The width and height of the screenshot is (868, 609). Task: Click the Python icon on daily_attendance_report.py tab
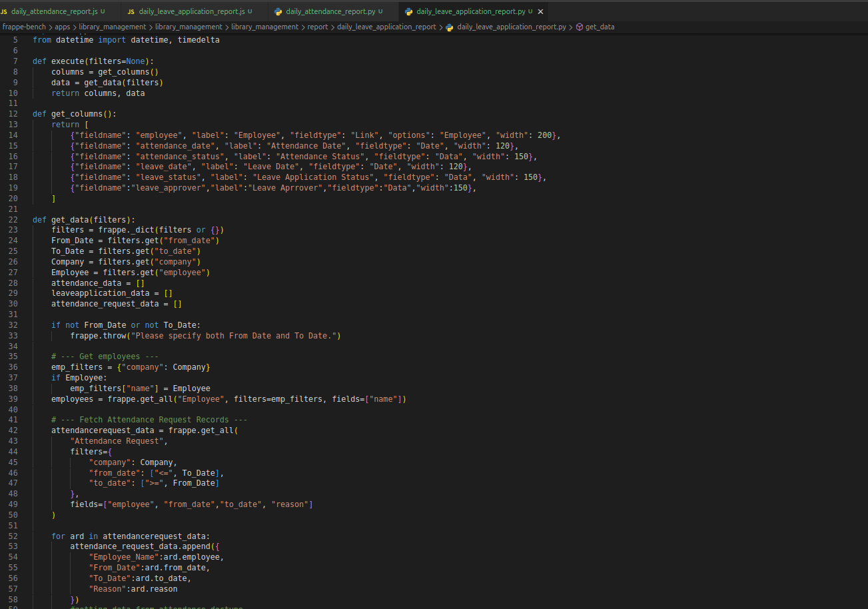tap(278, 12)
